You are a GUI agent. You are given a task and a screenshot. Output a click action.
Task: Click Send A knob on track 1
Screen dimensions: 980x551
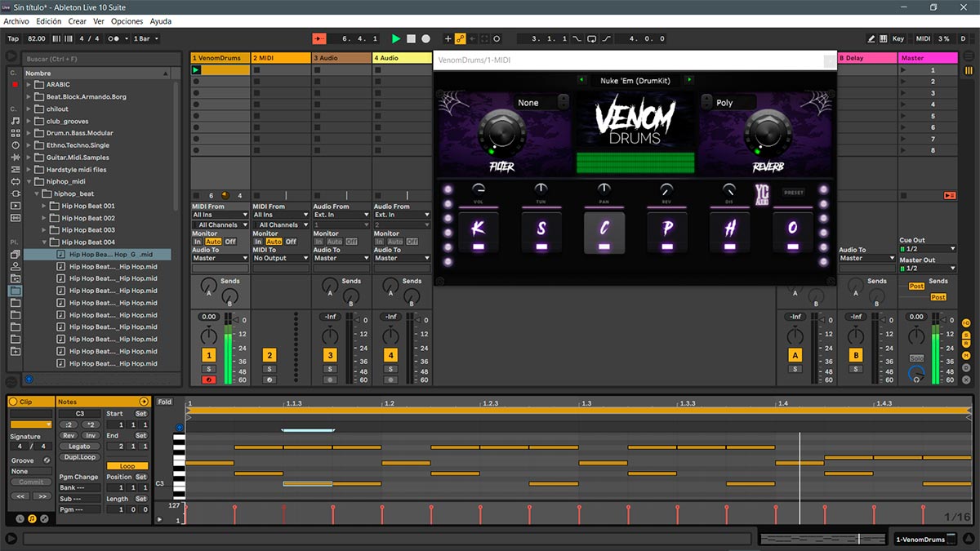point(208,286)
